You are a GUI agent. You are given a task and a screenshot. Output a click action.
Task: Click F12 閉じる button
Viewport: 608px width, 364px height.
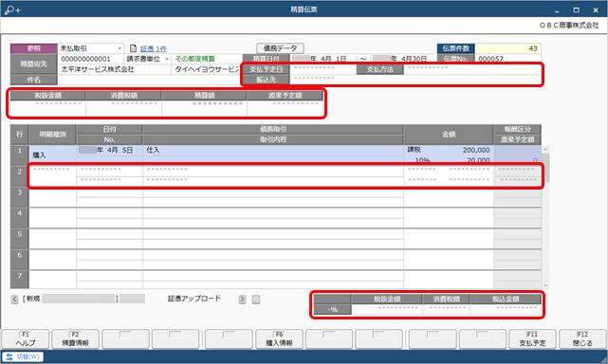point(582,339)
